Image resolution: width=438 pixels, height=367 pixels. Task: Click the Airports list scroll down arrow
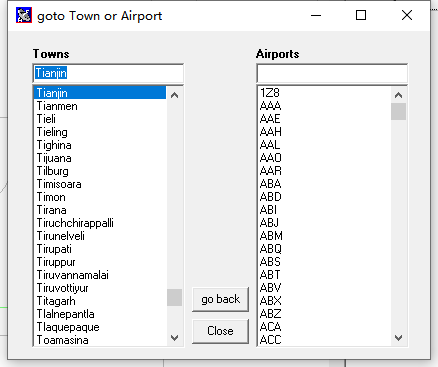click(398, 338)
